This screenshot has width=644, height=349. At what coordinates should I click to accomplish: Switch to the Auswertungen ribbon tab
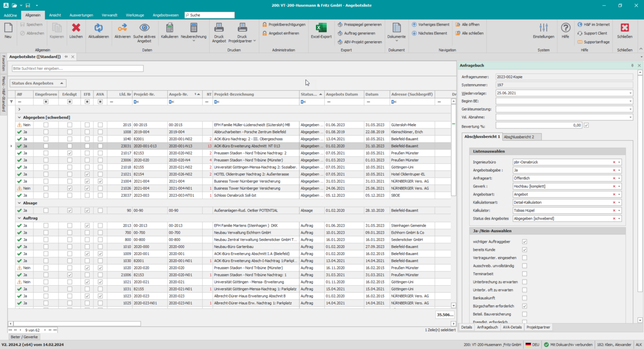(81, 15)
